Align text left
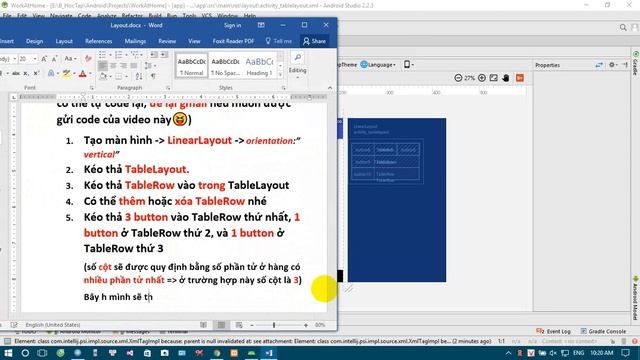Screen dimensions: 640x360 pyautogui.click(x=102, y=66)
